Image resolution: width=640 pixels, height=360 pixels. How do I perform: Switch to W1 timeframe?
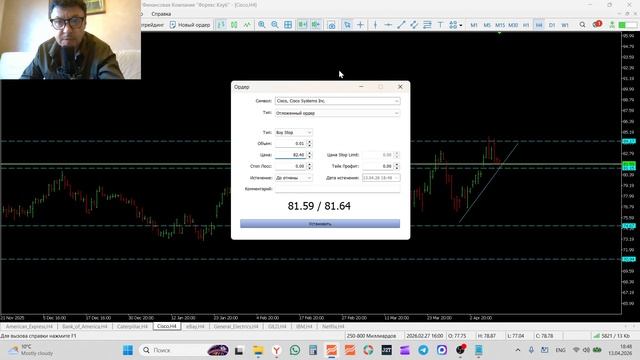(565, 25)
